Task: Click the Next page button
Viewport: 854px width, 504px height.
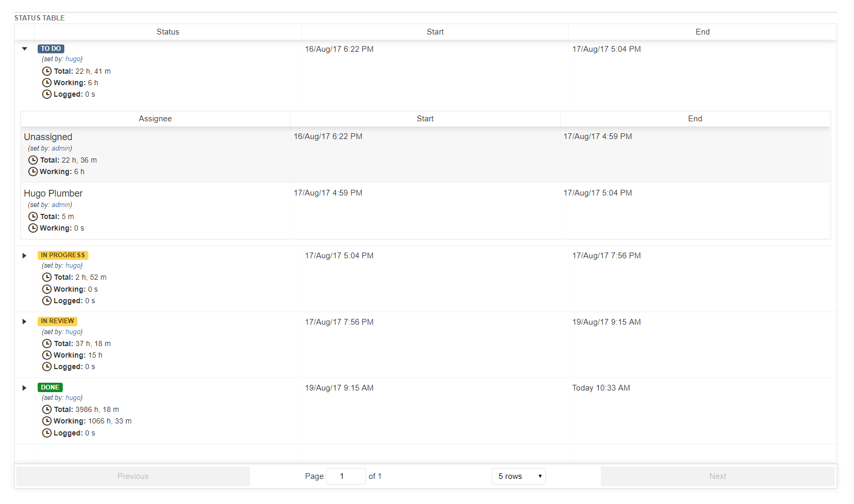Action: click(x=718, y=476)
